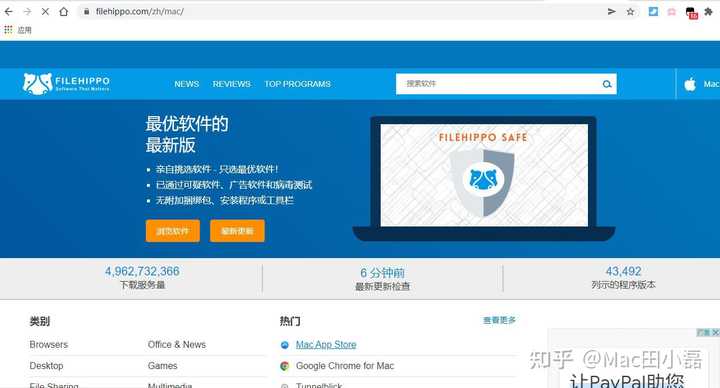Select the Mac platform label

(711, 84)
